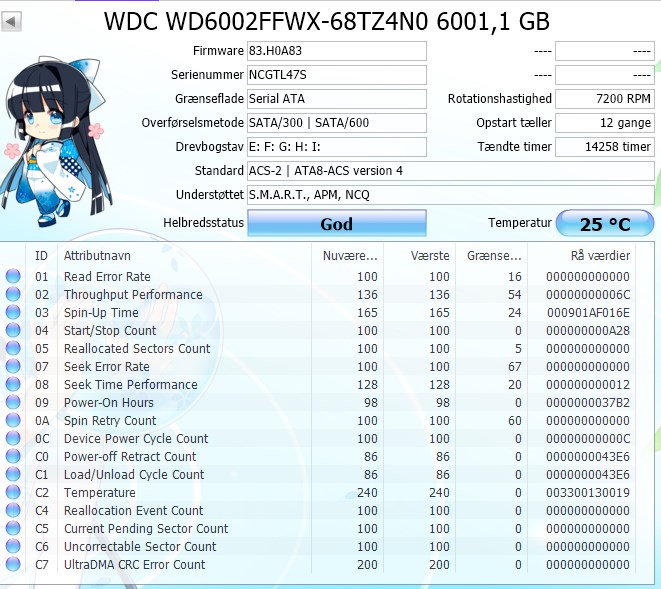Select the Spin-Up Time row name
The width and height of the screenshot is (661, 589).
tap(101, 313)
